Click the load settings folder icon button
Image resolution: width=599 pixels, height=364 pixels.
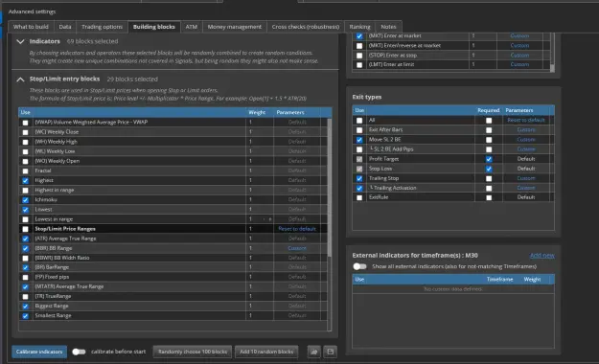314,352
